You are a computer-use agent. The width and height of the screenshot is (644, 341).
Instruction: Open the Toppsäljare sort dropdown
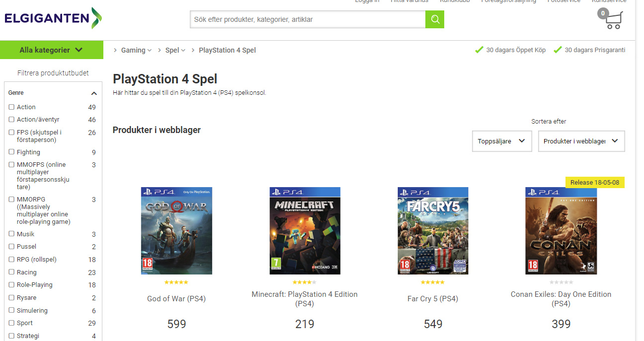[x=502, y=141]
